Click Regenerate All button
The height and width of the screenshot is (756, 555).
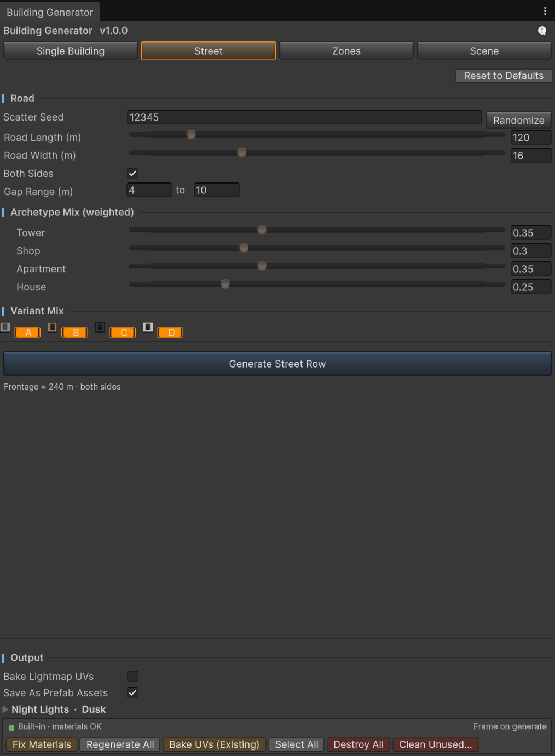tap(120, 744)
